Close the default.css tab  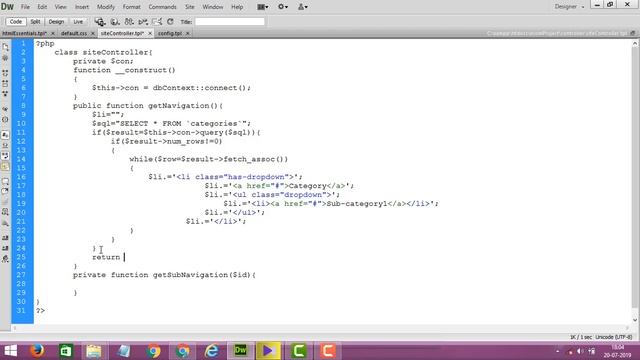[93, 33]
